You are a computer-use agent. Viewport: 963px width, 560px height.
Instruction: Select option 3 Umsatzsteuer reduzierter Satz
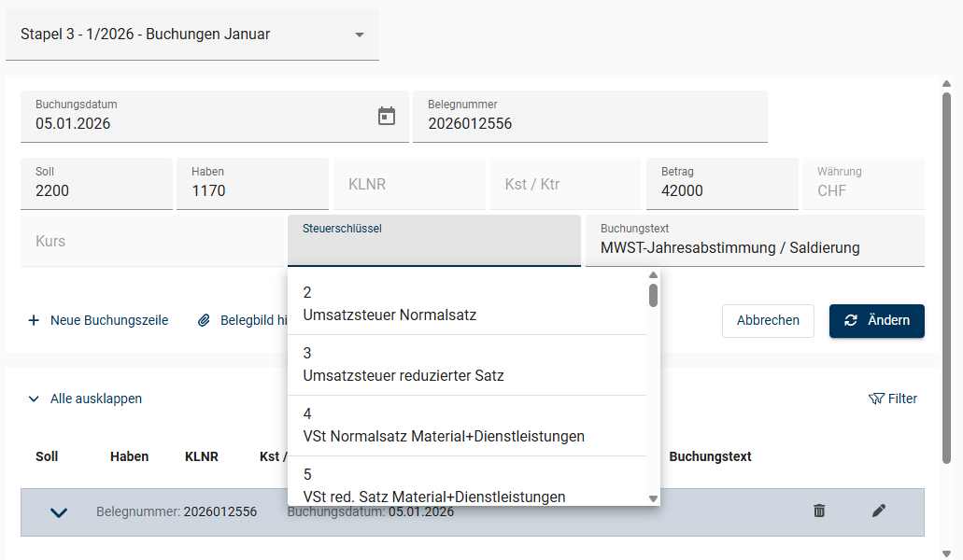467,365
